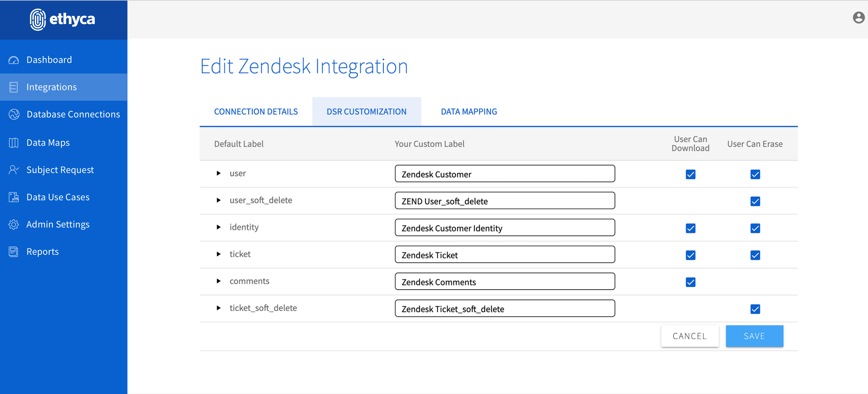Click the Admin Settings gear icon
868x394 pixels.
tap(14, 224)
